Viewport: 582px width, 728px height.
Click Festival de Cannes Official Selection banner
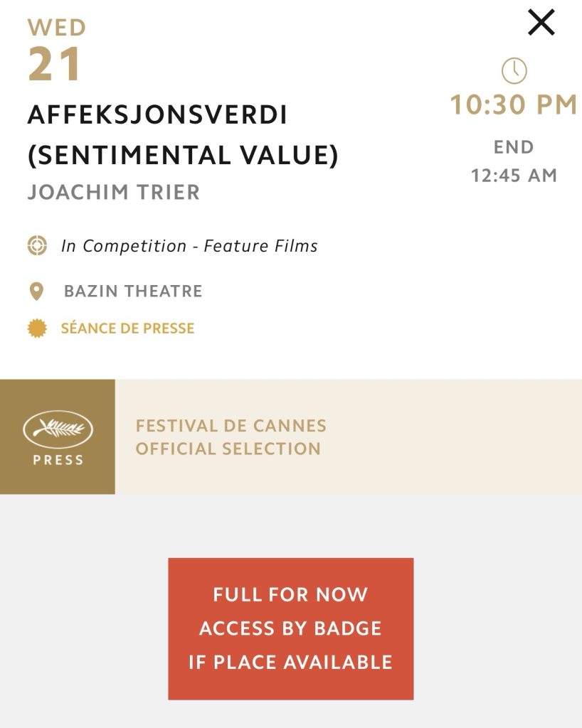pyautogui.click(x=348, y=437)
